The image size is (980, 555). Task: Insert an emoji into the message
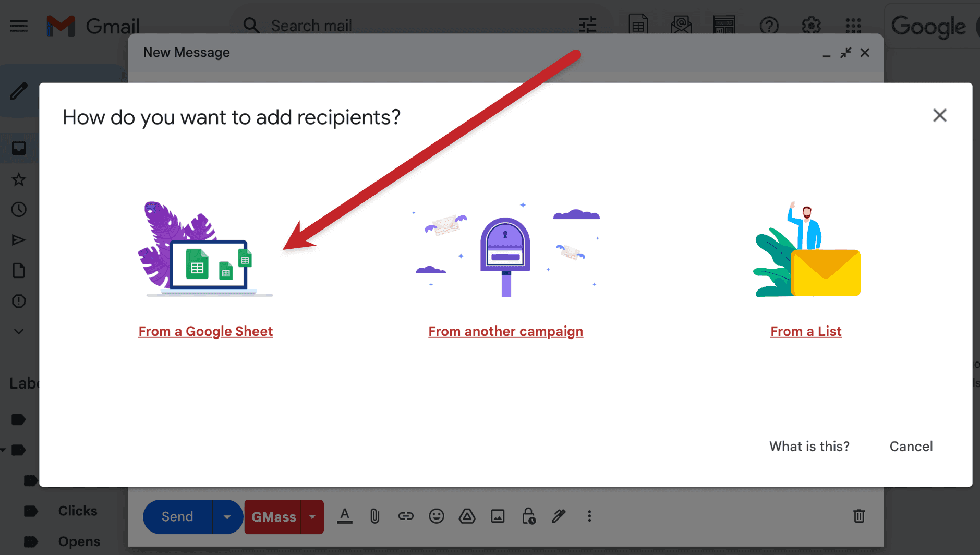tap(437, 516)
